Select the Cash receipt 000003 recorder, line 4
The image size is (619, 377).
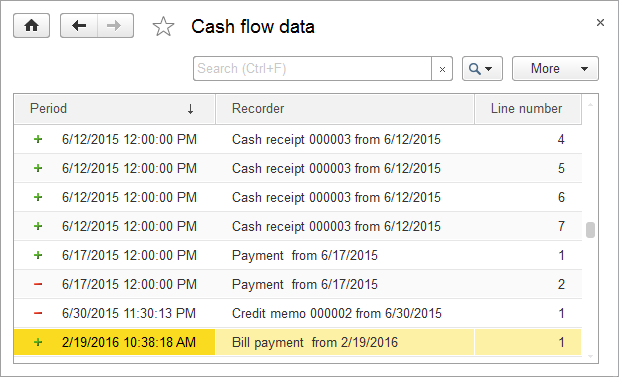(x=336, y=139)
